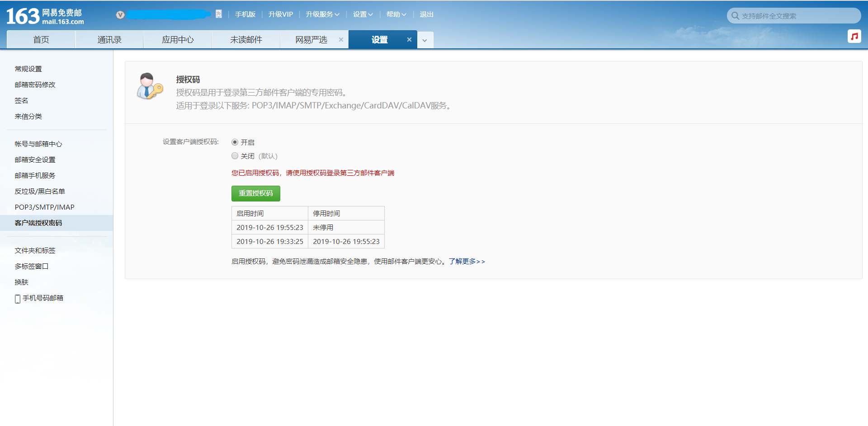
Task: Open the 未读邮件 tab
Action: coord(246,39)
